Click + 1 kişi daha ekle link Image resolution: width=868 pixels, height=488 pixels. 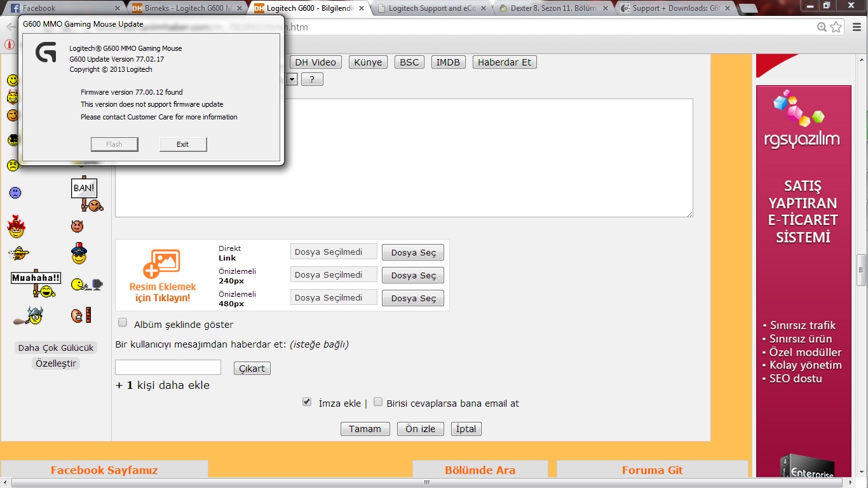pos(163,385)
